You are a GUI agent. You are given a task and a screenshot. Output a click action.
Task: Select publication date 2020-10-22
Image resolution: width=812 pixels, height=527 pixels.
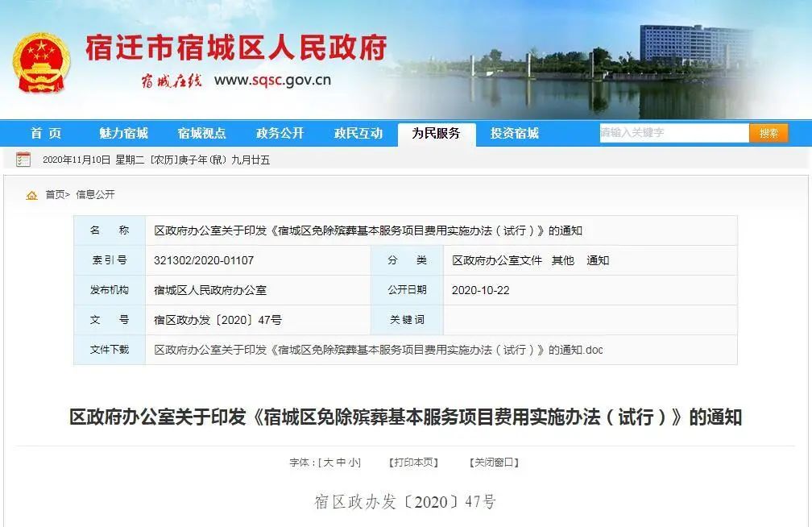(x=481, y=290)
